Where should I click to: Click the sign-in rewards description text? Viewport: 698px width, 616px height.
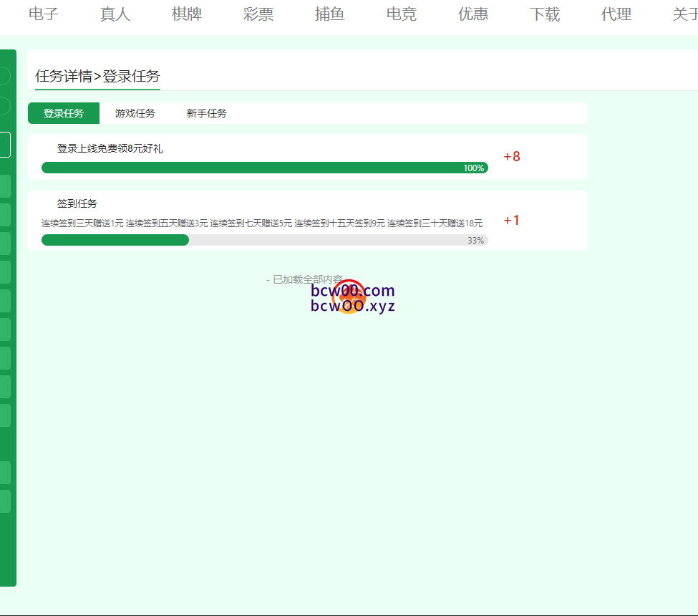[262, 223]
